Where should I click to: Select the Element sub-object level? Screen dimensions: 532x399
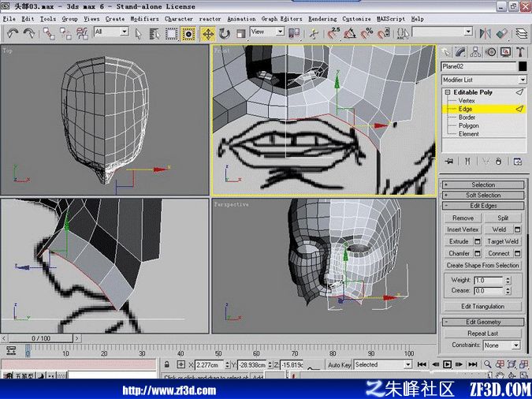point(468,134)
